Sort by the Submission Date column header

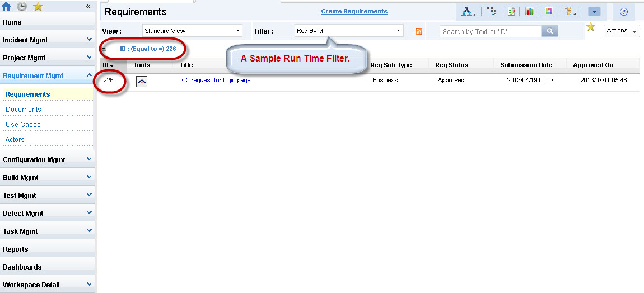(x=526, y=65)
